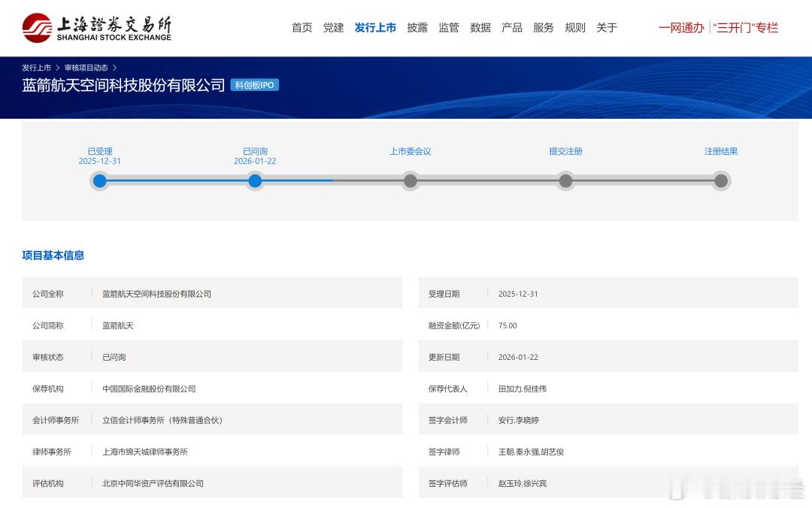Screen dimensions: 812x508
Task: Click 上海市锦天城律师事务所
Action: coord(145,452)
